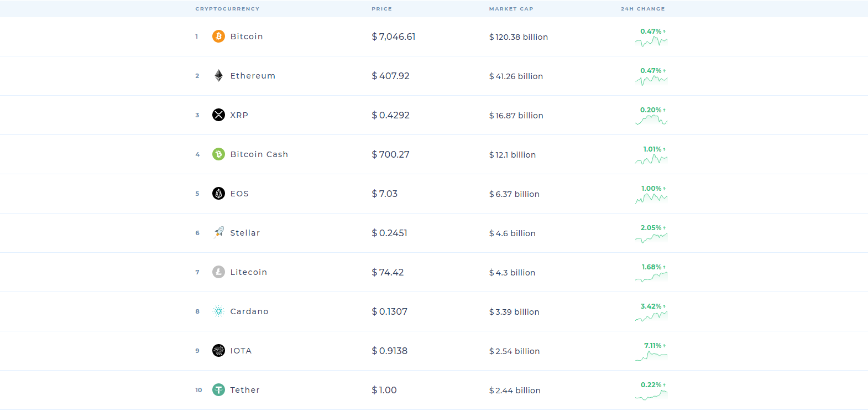Viewport: 868px width, 411px height.
Task: Open the Litecoin name link
Action: coord(249,272)
